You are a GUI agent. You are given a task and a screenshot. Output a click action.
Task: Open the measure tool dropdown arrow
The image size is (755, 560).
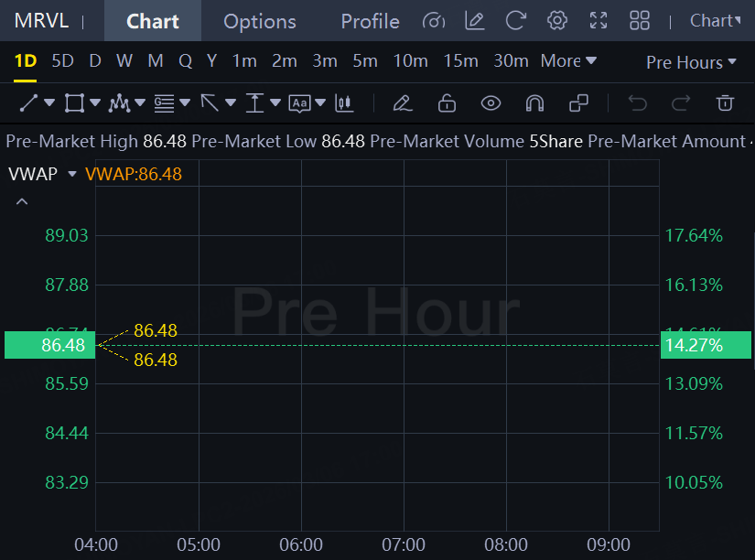275,102
